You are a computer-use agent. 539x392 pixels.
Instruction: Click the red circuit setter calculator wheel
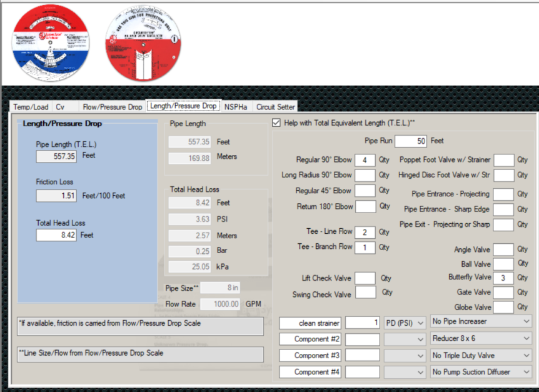(x=143, y=41)
